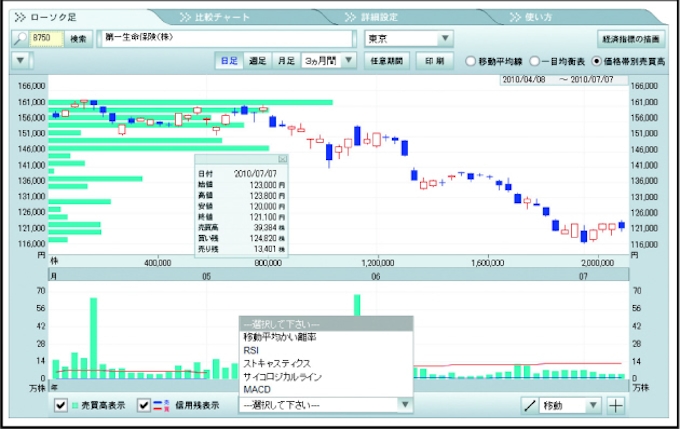Screen dimensions: 680x429
Task: Click the magnifier icon beside stock code 8750
Action: point(21,38)
